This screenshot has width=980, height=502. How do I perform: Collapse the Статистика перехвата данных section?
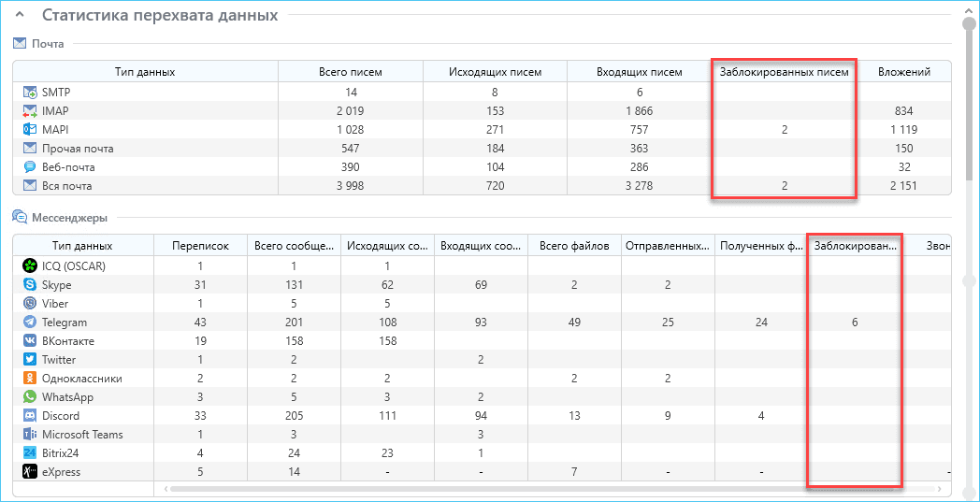pos(19,15)
